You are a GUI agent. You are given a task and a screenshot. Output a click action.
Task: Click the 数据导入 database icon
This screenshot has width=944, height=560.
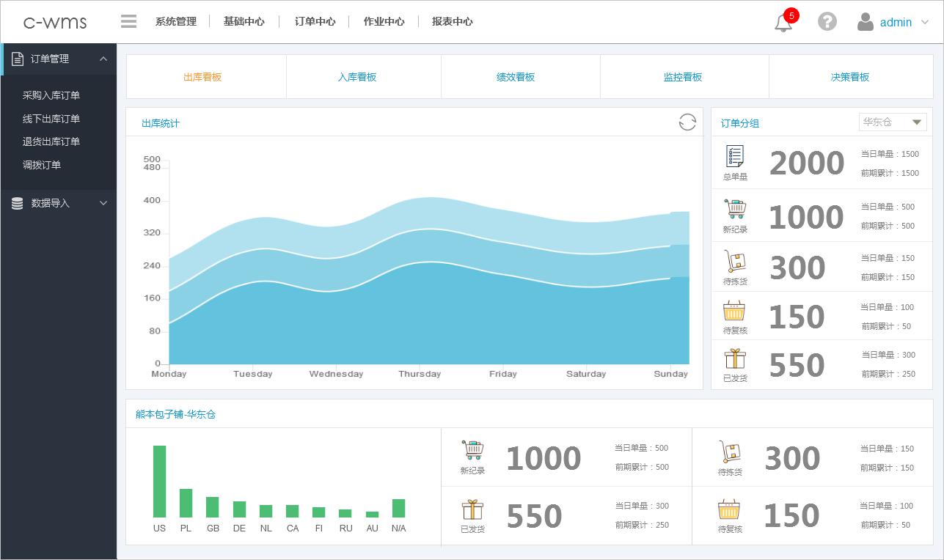point(17,203)
